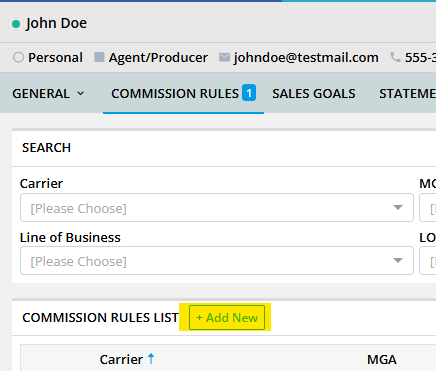Click the Line of Business field label
This screenshot has height=371, width=436.
coord(70,237)
